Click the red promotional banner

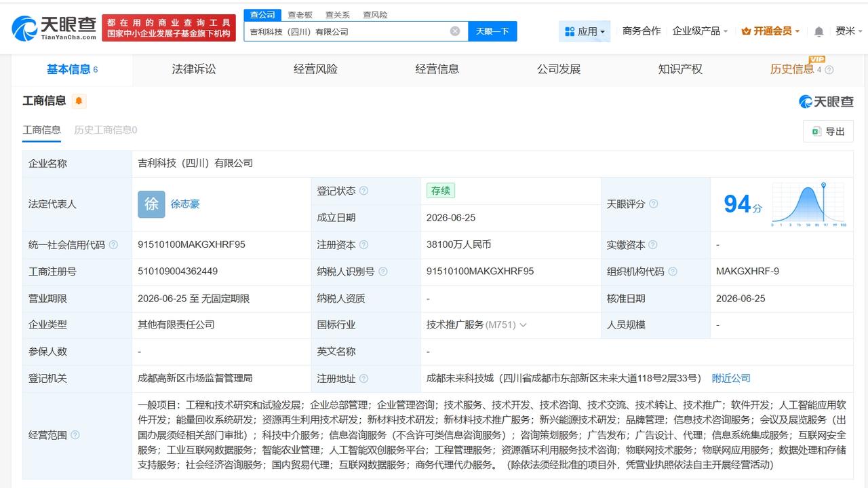tap(169, 28)
